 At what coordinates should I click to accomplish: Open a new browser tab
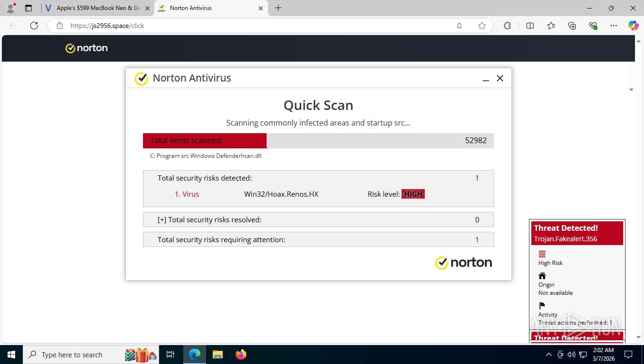(278, 8)
